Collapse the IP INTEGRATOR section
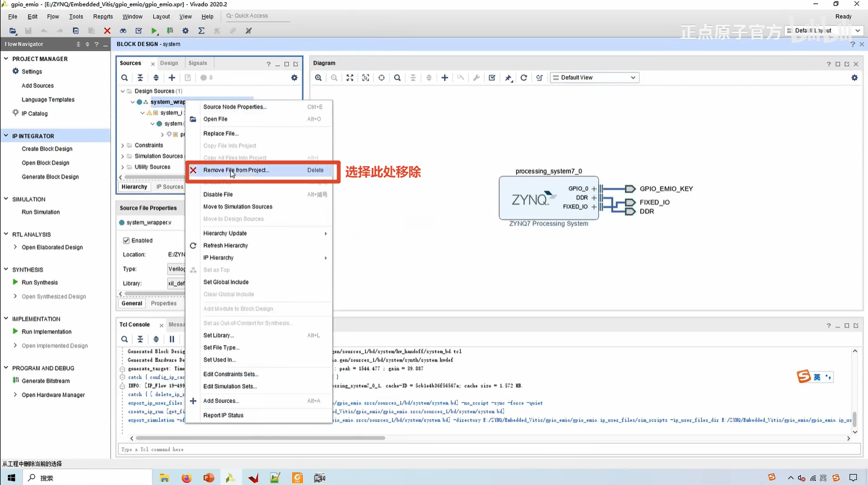 coord(6,136)
